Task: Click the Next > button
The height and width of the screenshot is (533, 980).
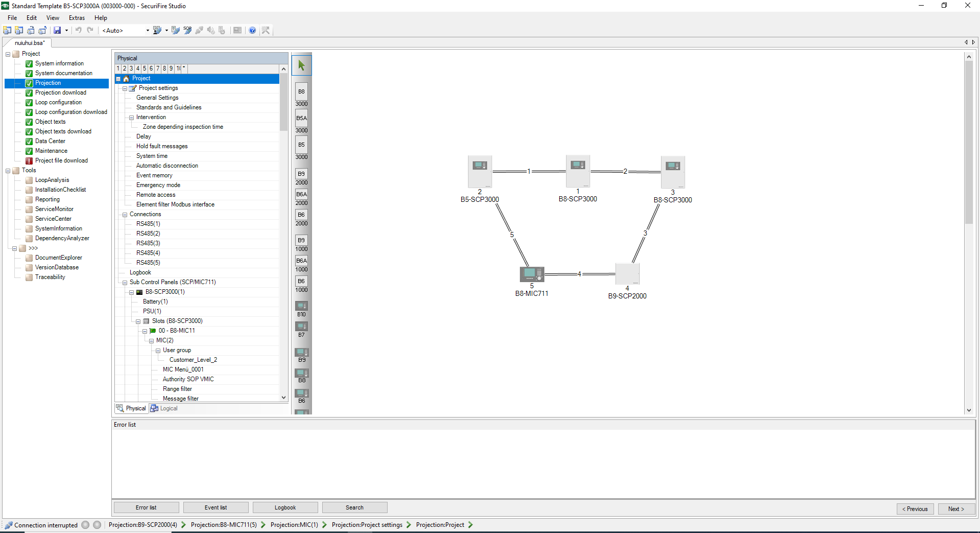Action: [956, 509]
